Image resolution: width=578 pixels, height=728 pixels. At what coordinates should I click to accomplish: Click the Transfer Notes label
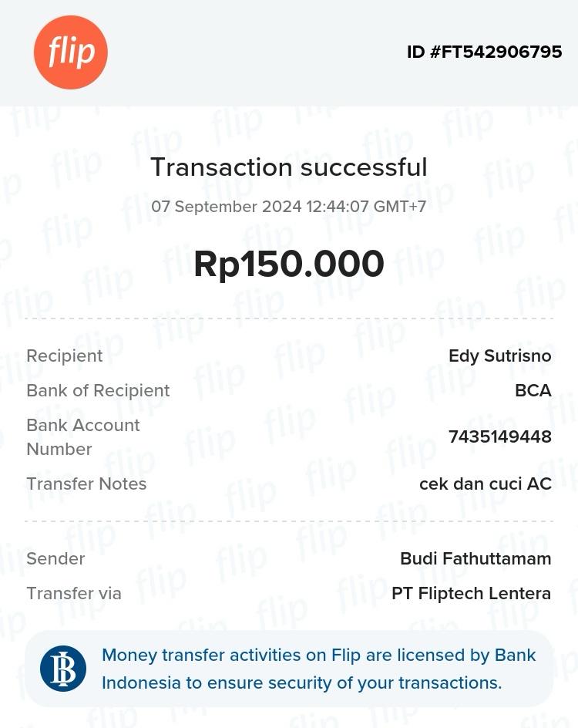(x=86, y=484)
